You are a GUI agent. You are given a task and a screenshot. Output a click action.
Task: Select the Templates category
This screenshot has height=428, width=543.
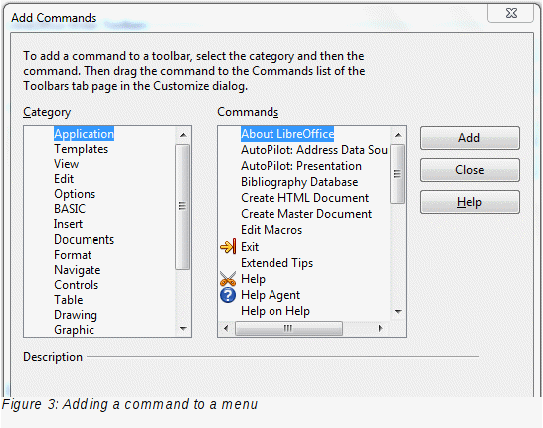[x=81, y=149]
